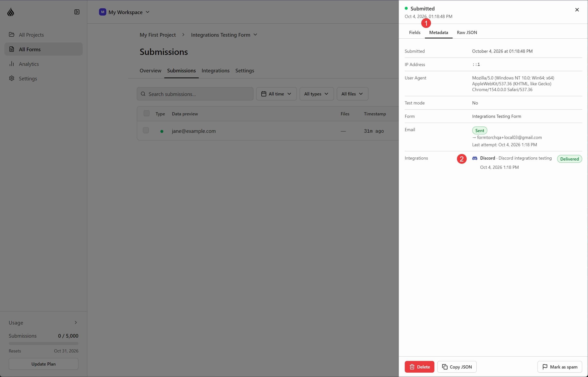588x377 pixels.
Task: Click the Discord logo icon
Action: click(475, 158)
